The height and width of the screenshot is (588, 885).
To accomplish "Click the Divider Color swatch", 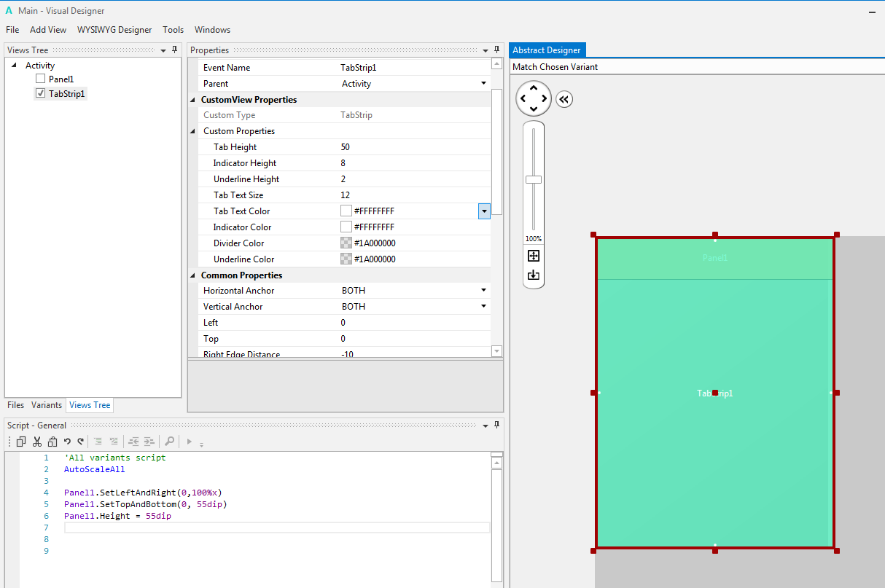I will coord(346,243).
